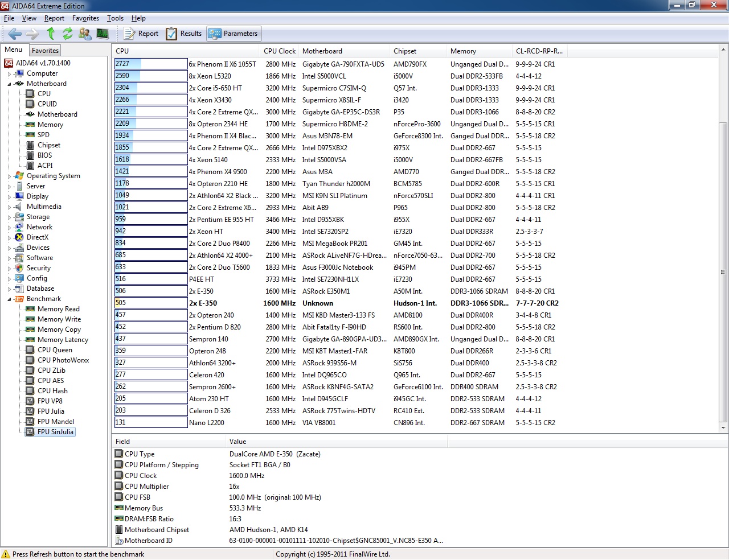
Task: Select the BIOS item icon
Action: (31, 155)
